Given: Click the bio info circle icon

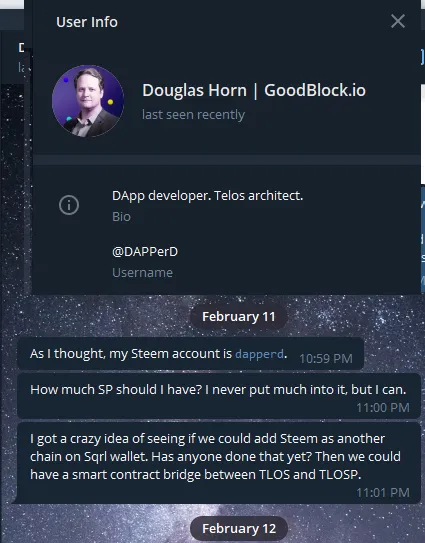Looking at the screenshot, I should coord(69,205).
